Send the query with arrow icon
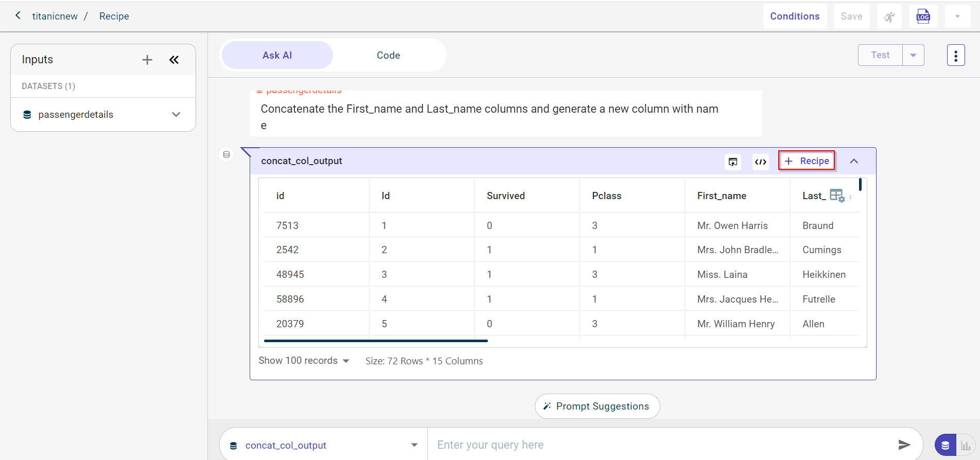The width and height of the screenshot is (980, 460). 904,445
